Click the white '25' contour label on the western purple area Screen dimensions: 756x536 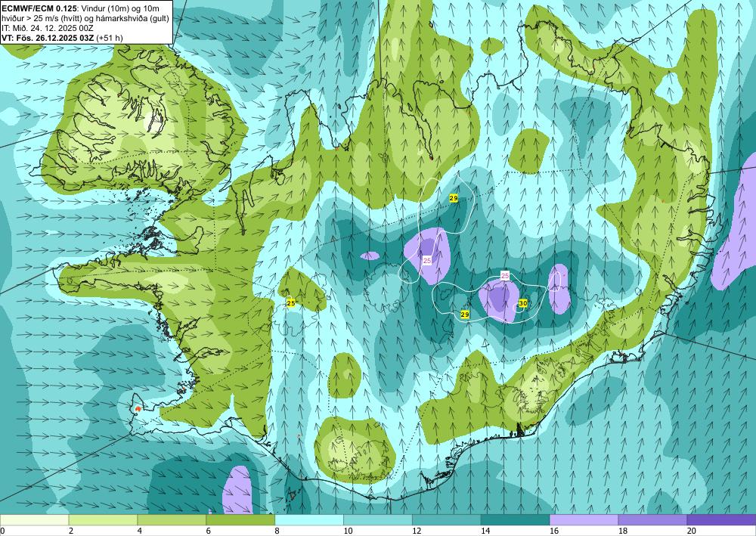click(x=427, y=260)
